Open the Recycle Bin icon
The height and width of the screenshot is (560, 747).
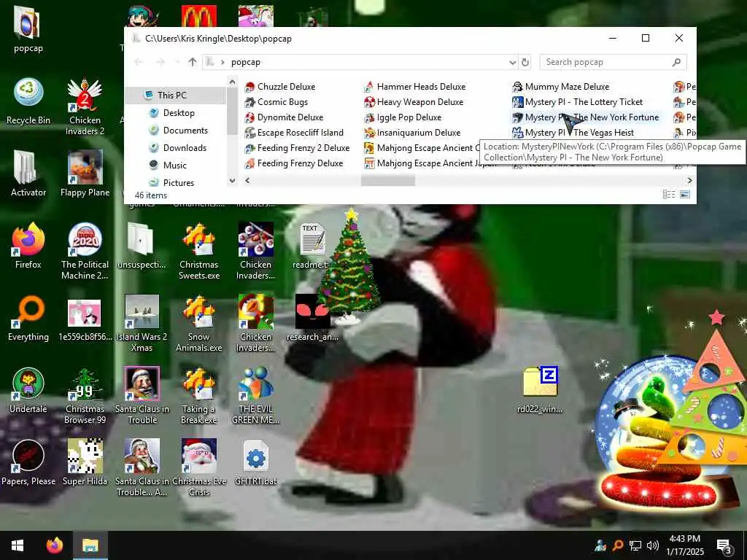(x=28, y=101)
